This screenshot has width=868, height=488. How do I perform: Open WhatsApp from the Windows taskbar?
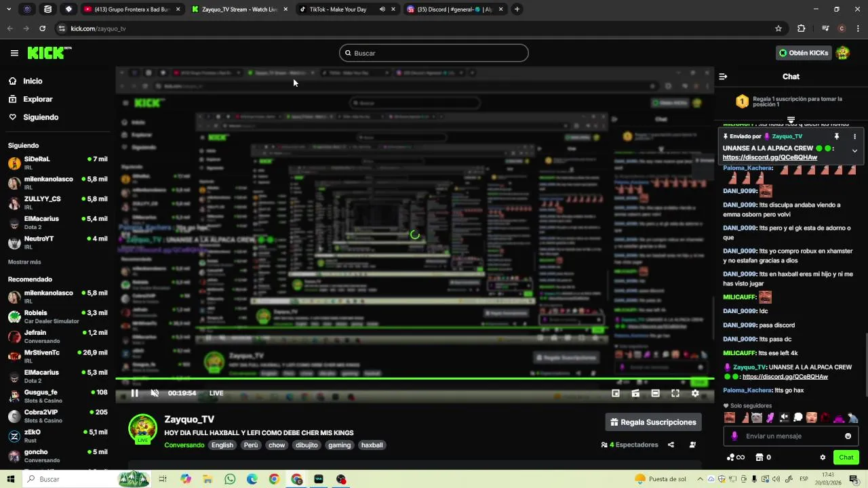pyautogui.click(x=230, y=479)
